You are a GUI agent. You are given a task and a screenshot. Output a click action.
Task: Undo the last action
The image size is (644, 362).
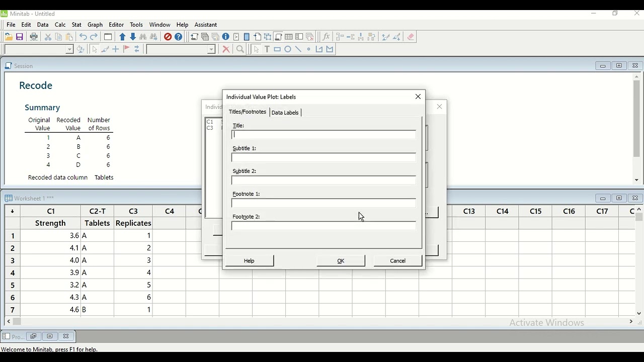(x=83, y=37)
